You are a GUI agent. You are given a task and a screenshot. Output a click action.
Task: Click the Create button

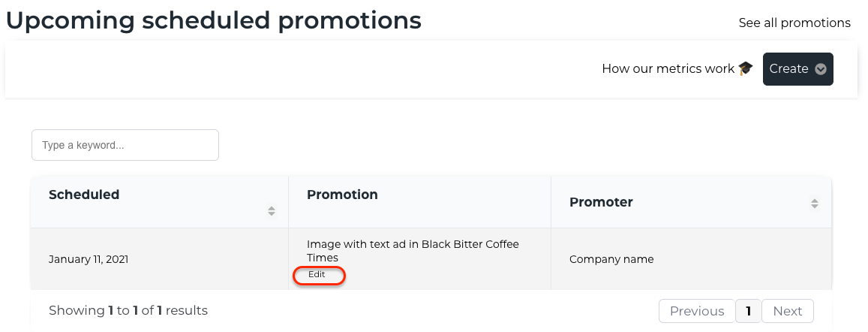pyautogui.click(x=797, y=68)
